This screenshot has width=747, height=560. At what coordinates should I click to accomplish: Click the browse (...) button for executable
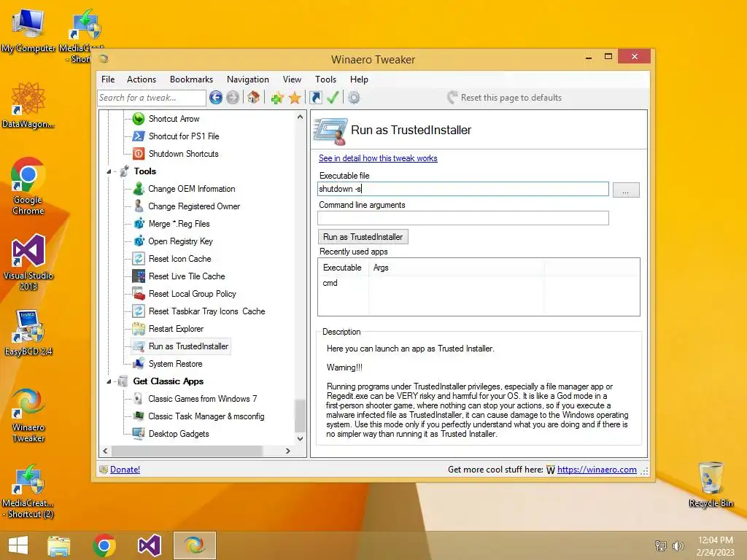[x=625, y=190]
